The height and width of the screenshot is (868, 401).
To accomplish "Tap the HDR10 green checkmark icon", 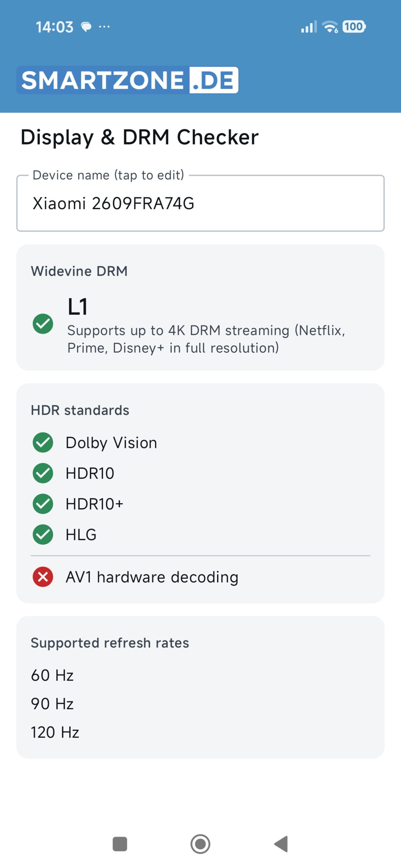I will click(x=43, y=473).
